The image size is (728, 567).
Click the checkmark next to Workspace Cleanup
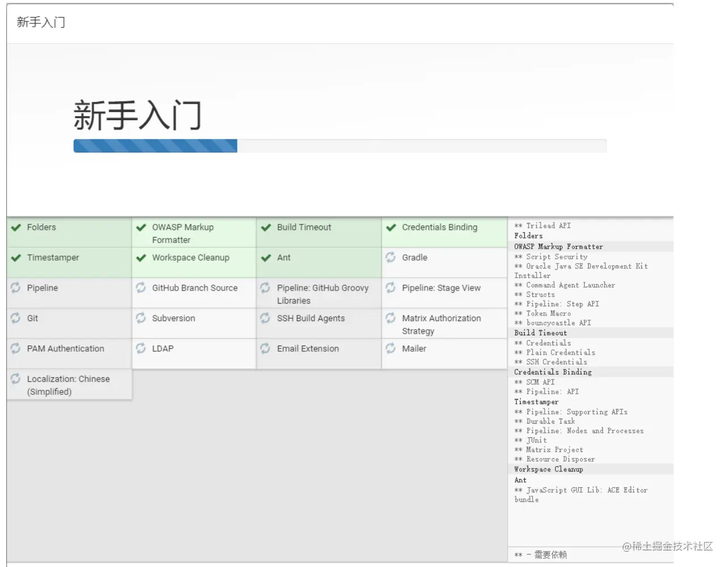141,258
